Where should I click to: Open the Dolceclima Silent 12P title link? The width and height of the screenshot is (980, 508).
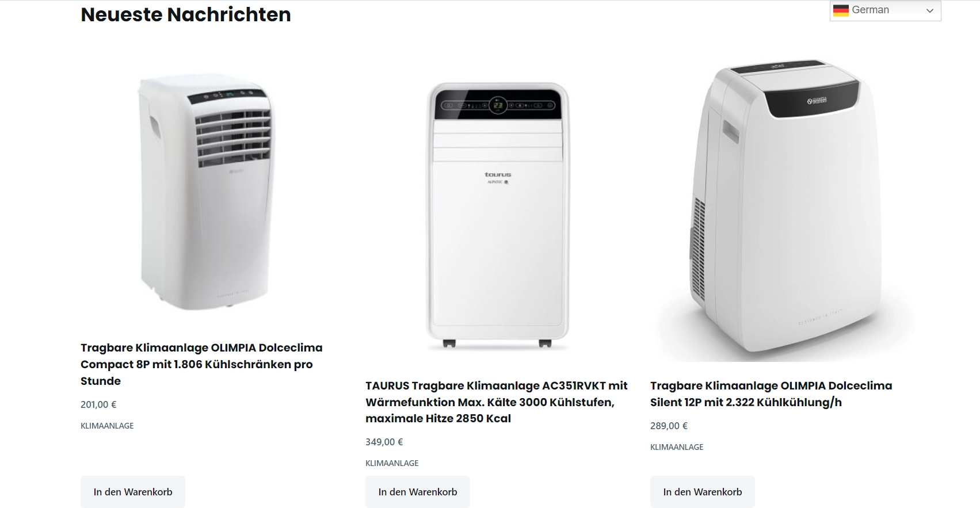771,394
